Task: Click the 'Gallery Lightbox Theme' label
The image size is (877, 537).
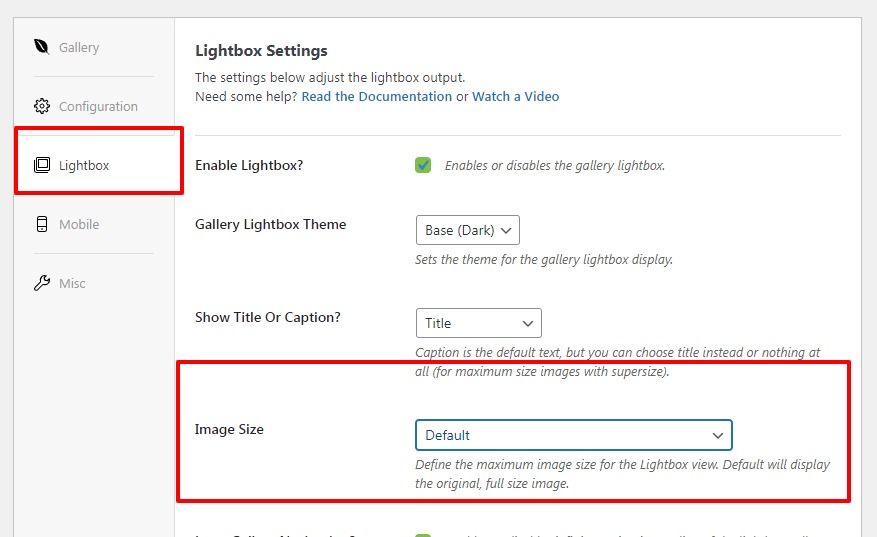Action: click(x=270, y=224)
